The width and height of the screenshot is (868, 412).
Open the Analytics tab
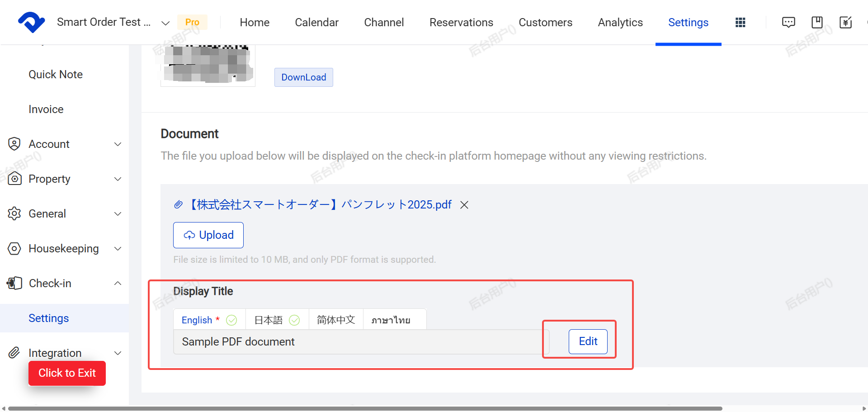620,22
